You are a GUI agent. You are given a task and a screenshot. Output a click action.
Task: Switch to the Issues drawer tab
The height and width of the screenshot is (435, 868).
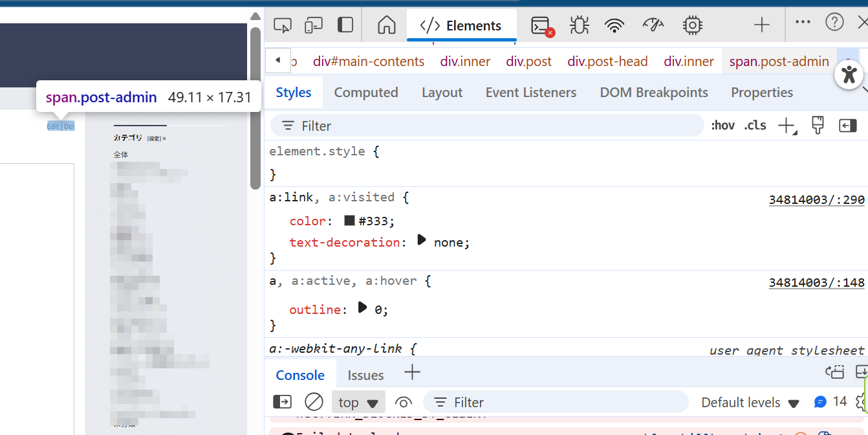tap(365, 375)
